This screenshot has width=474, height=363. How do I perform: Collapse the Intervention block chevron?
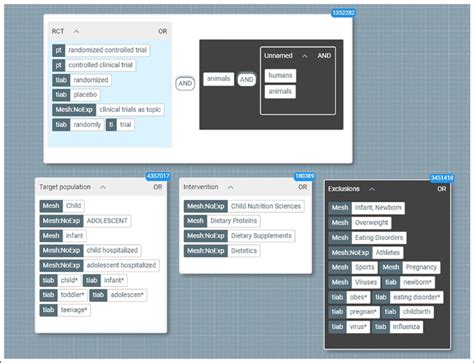(x=230, y=187)
